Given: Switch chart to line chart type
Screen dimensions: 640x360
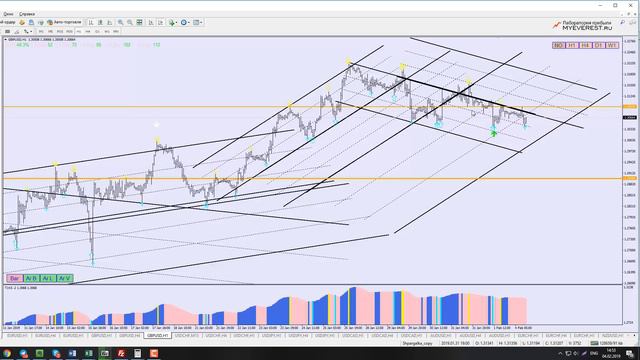Looking at the screenshot, I should (x=109, y=22).
